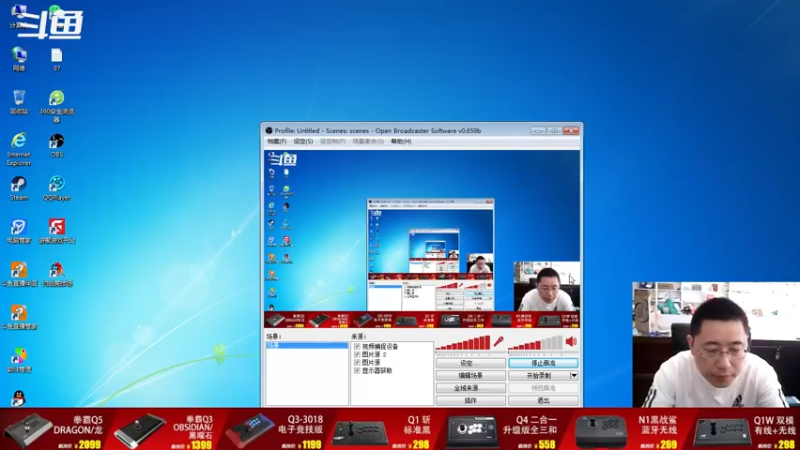Uncheck the 图片源 2 source checkbox
The height and width of the screenshot is (450, 800).
[x=357, y=354]
